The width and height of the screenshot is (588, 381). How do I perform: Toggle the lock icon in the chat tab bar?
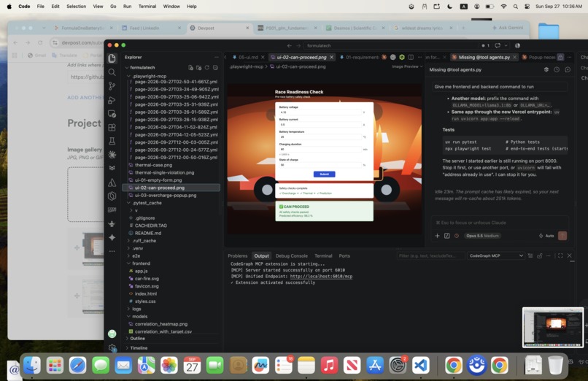coord(560,57)
